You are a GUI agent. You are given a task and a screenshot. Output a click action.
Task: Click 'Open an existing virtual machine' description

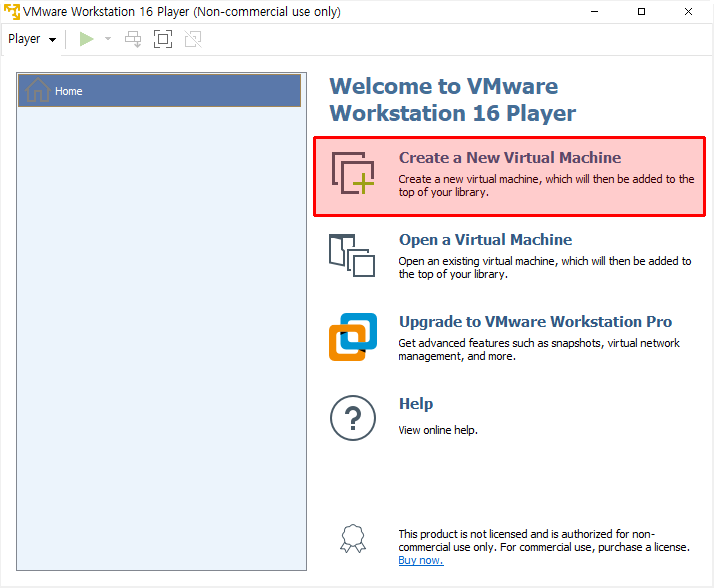545,268
